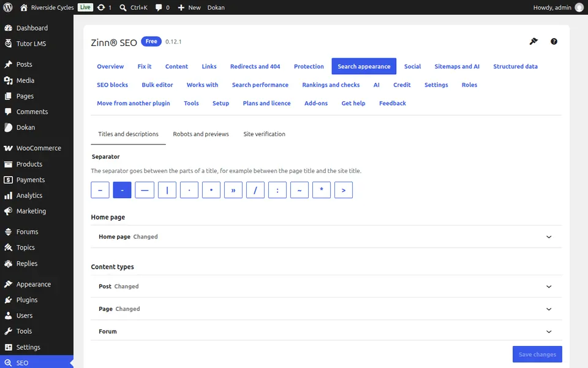
Task: Select the slash separator
Action: pyautogui.click(x=255, y=190)
